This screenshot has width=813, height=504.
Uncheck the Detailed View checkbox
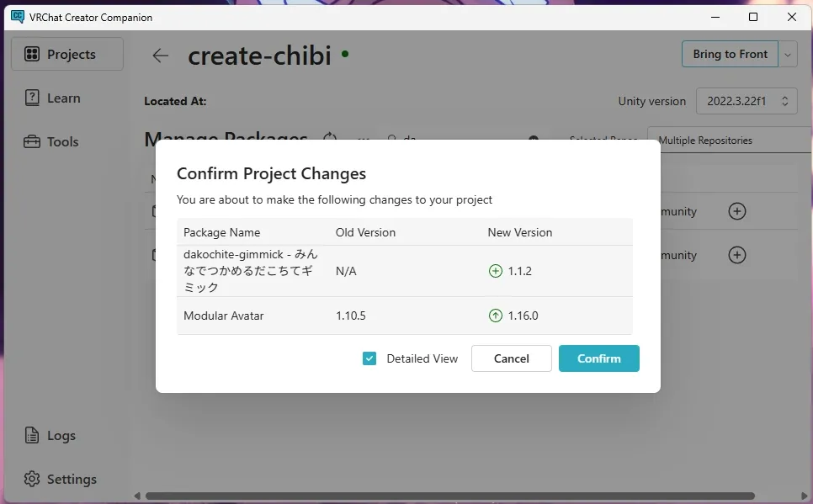pos(369,358)
